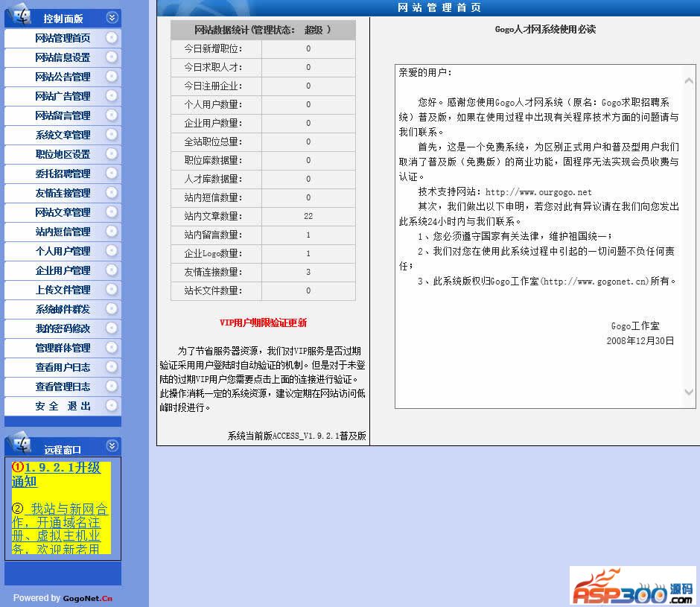700x607 pixels.
Task: Go to 委托招聘管理
Action: [x=63, y=174]
